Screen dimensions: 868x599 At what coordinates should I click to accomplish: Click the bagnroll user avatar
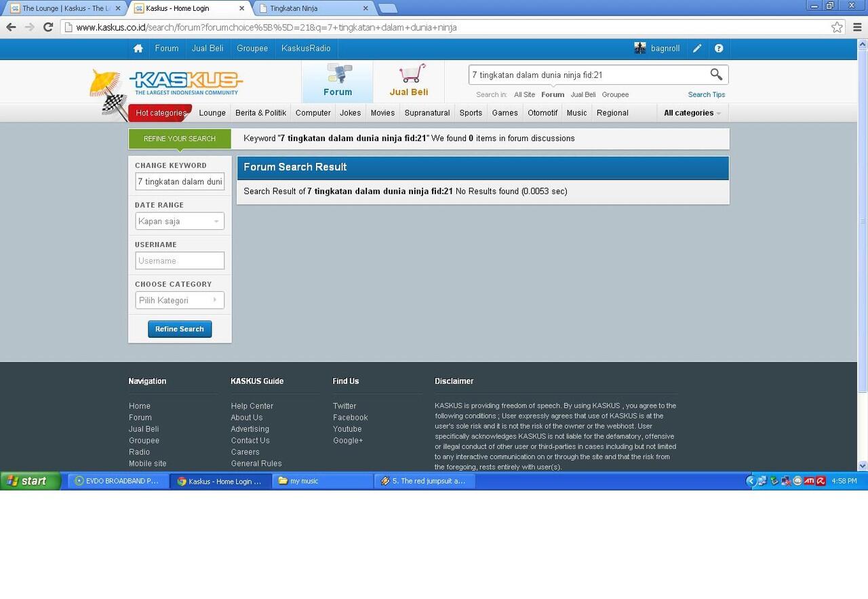tap(640, 48)
